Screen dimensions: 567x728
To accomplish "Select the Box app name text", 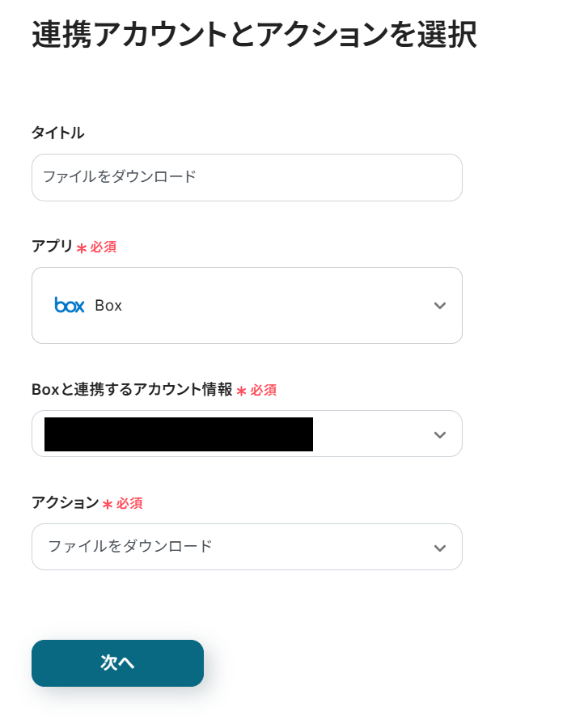I will (108, 306).
